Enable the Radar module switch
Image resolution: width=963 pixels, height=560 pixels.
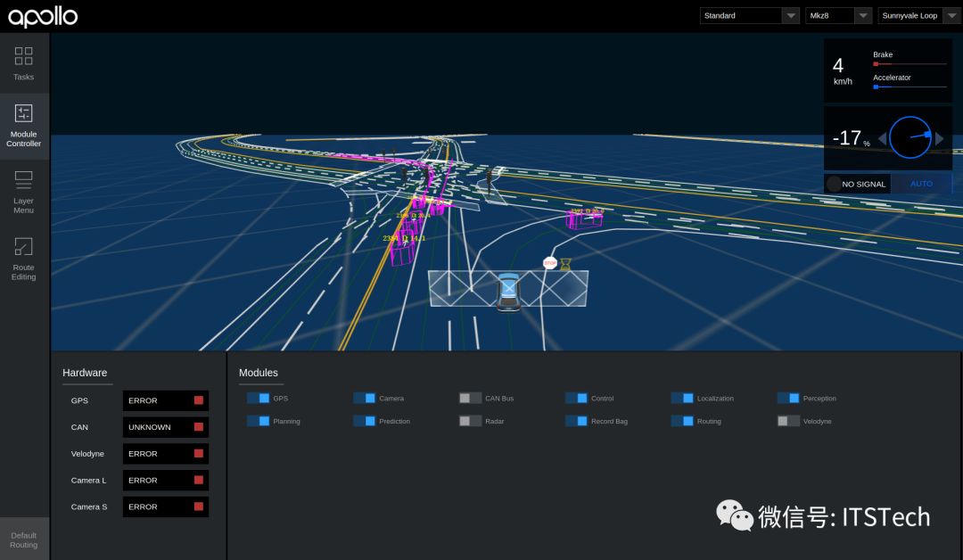(x=470, y=421)
